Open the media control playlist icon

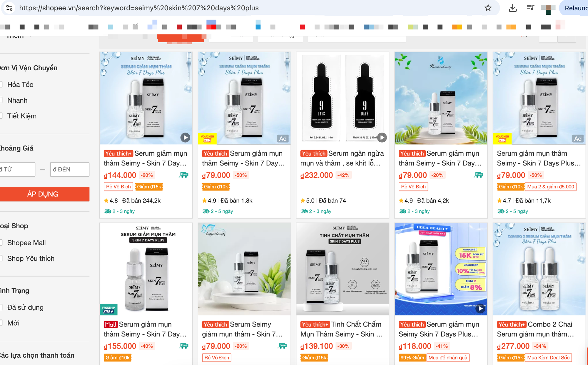[x=530, y=8]
